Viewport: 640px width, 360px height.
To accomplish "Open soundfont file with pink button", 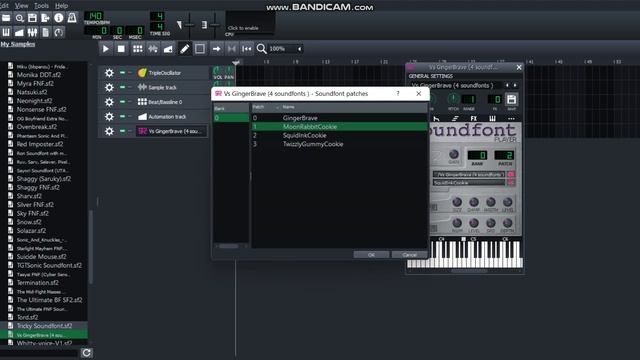I will (511, 174).
